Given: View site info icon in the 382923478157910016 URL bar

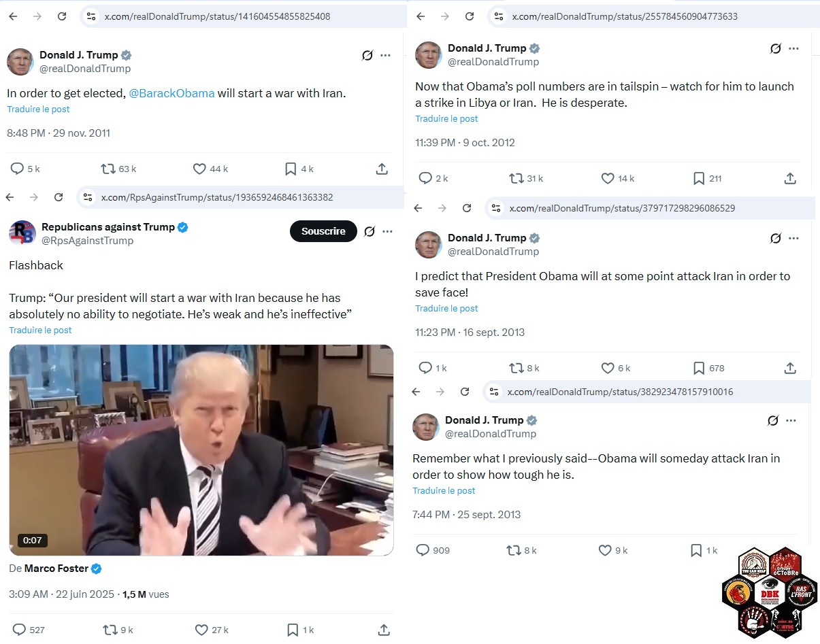Looking at the screenshot, I should pos(495,392).
